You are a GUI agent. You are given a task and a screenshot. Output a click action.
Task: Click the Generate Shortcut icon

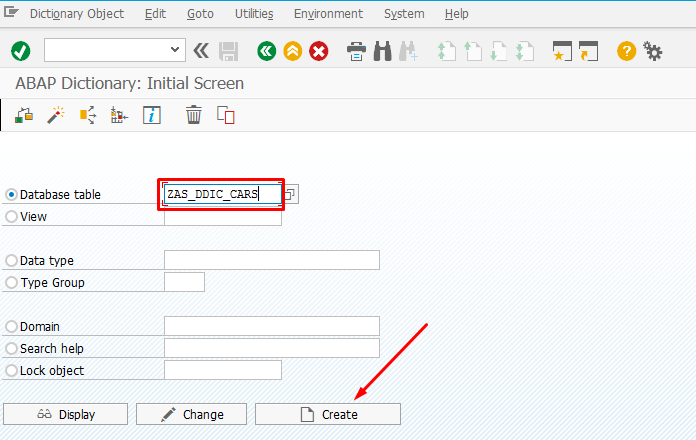tap(589, 51)
